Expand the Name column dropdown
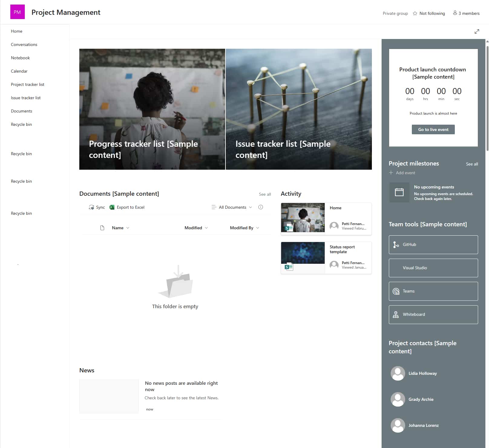The height and width of the screenshot is (448, 489). (128, 228)
